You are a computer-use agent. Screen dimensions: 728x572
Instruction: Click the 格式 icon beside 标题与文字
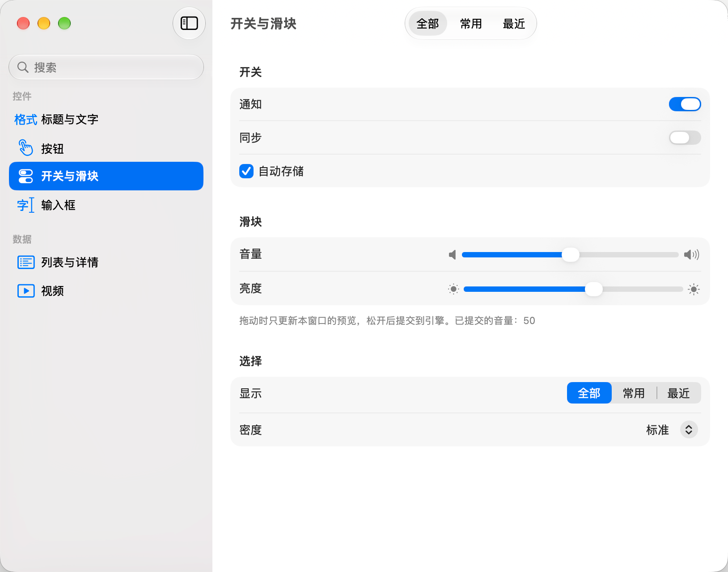coord(25,119)
